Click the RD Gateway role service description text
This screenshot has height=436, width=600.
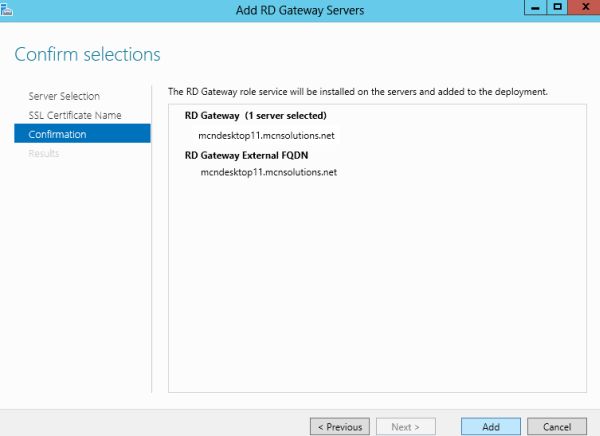tap(358, 92)
